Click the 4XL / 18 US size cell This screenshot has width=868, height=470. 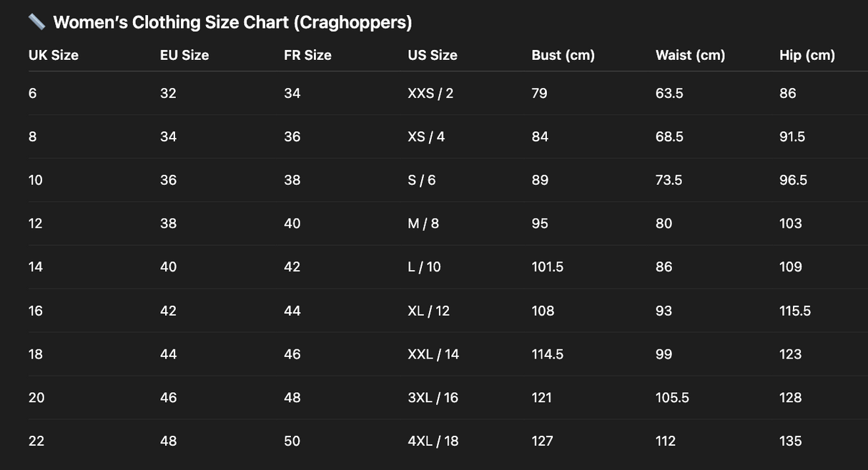(x=433, y=441)
